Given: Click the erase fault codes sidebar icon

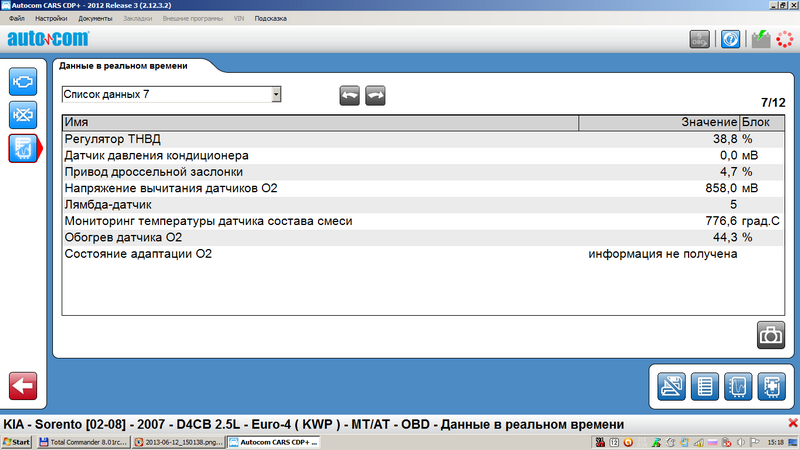Looking at the screenshot, I should [23, 115].
